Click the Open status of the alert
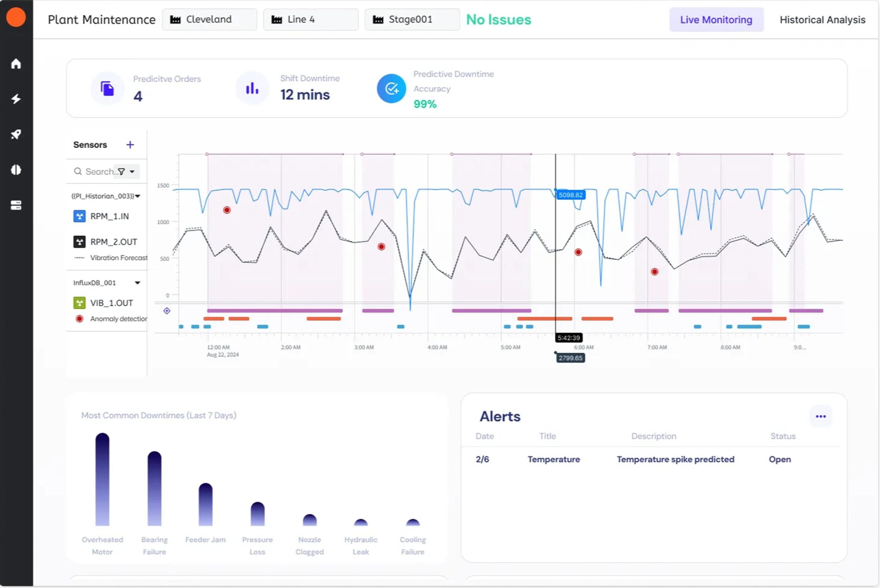880x588 pixels. (x=780, y=459)
